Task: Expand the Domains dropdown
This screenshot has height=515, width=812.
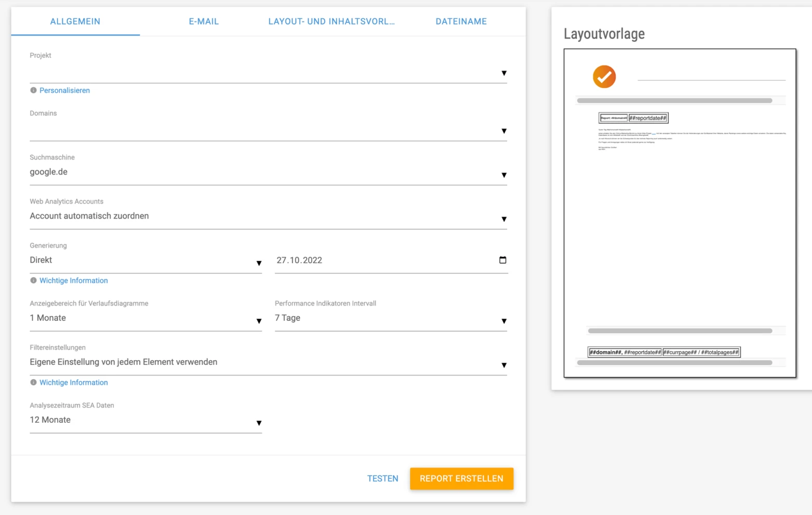Action: pos(268,131)
